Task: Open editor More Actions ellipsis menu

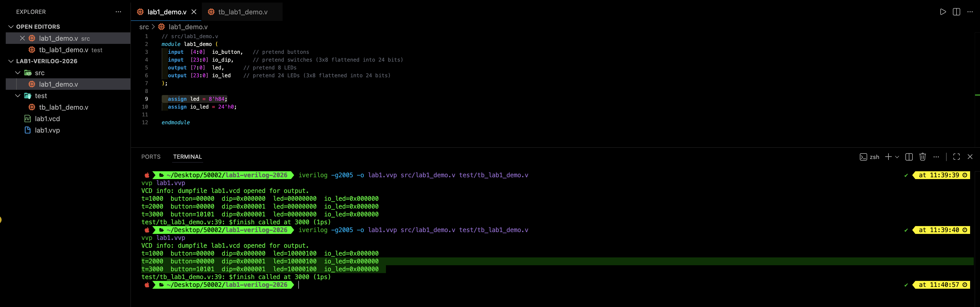Action: (970, 12)
